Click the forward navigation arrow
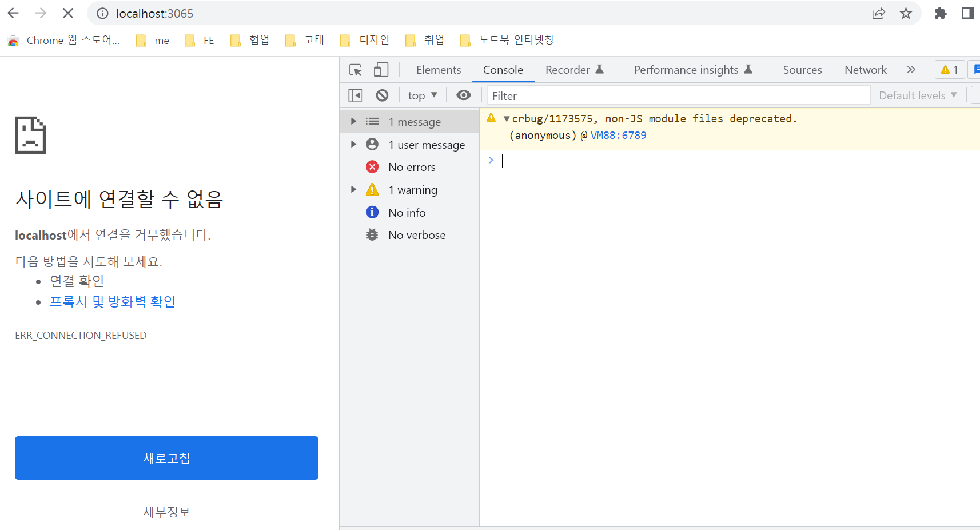The height and width of the screenshot is (530, 980). [x=41, y=13]
